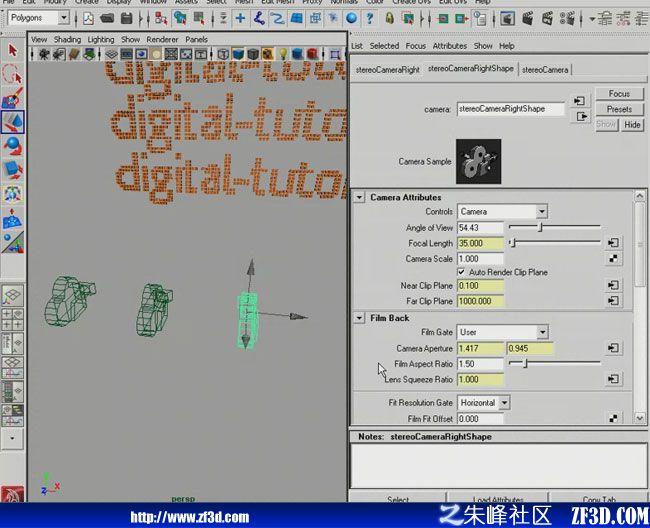
Task: Click map button beside Film Fit Offset
Action: [614, 418]
